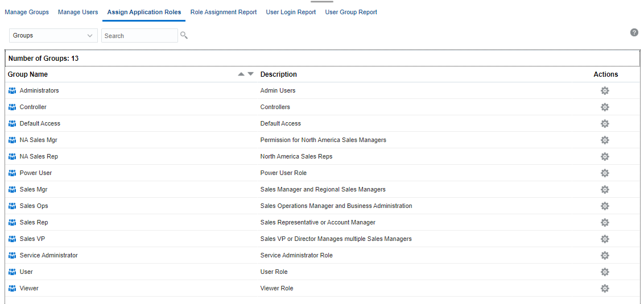Click 'Sales Representative or Account Manager' text
This screenshot has height=304, width=644.
[x=318, y=222]
